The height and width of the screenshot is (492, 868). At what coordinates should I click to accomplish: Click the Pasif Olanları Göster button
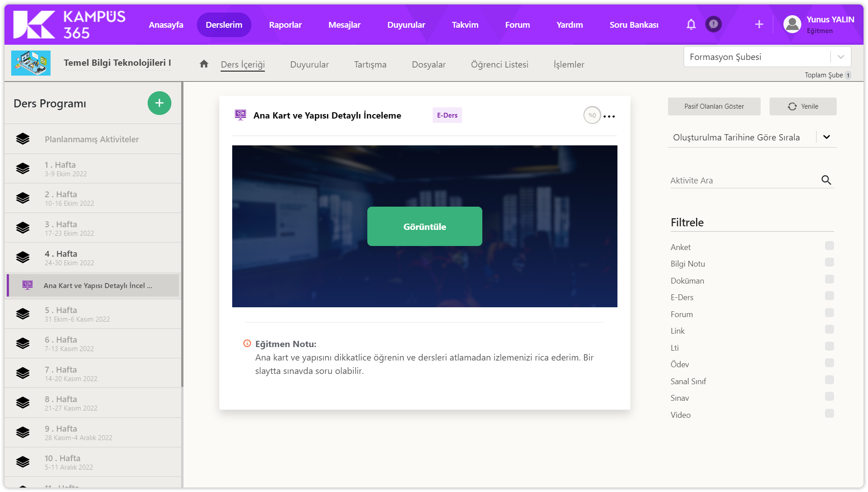point(714,106)
